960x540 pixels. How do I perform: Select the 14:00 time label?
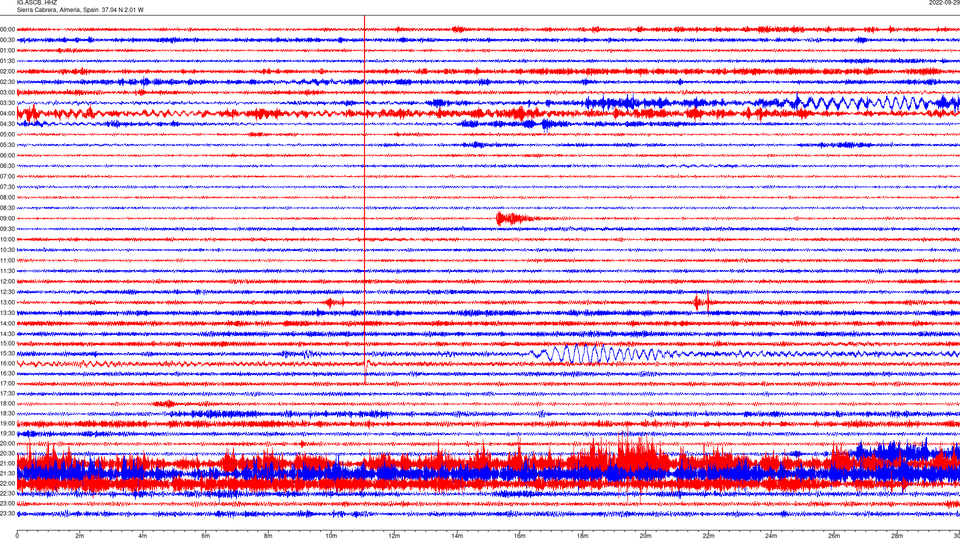coord(7,323)
